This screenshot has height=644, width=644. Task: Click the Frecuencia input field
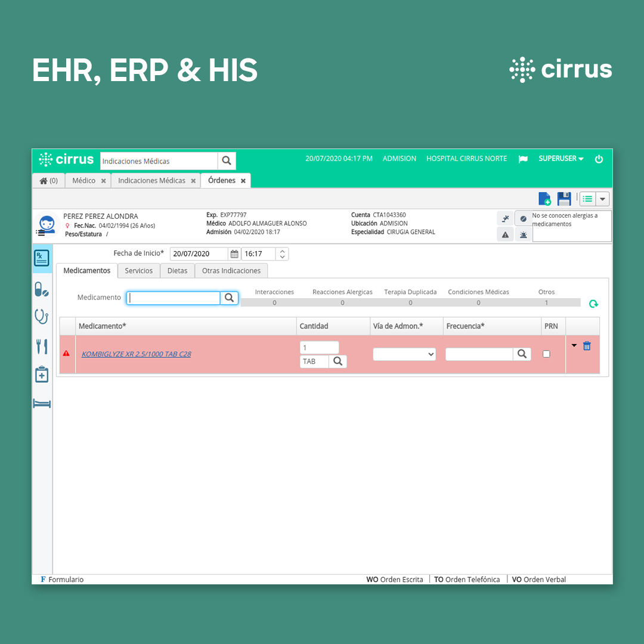tap(479, 354)
